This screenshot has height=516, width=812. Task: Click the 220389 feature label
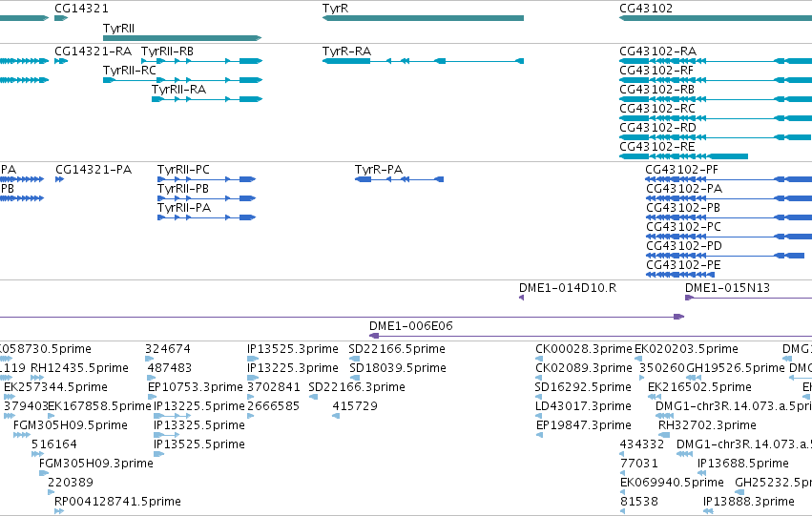(71, 483)
